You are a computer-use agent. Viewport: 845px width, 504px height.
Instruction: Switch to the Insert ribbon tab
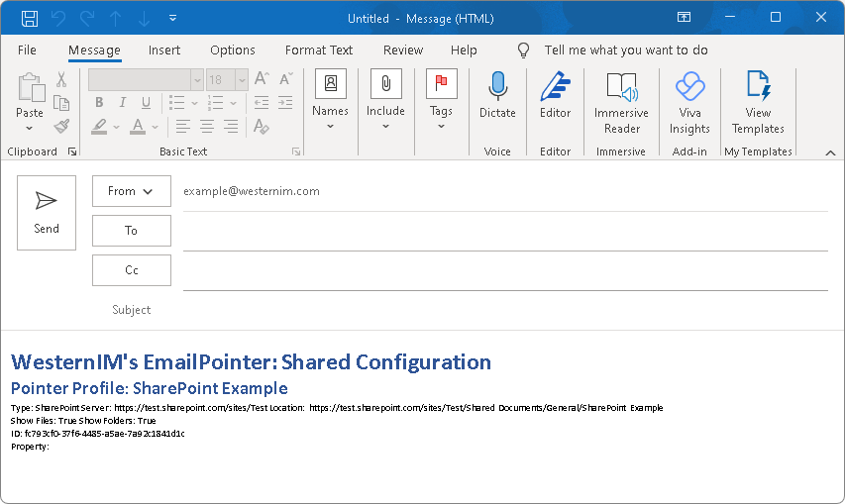click(x=164, y=50)
